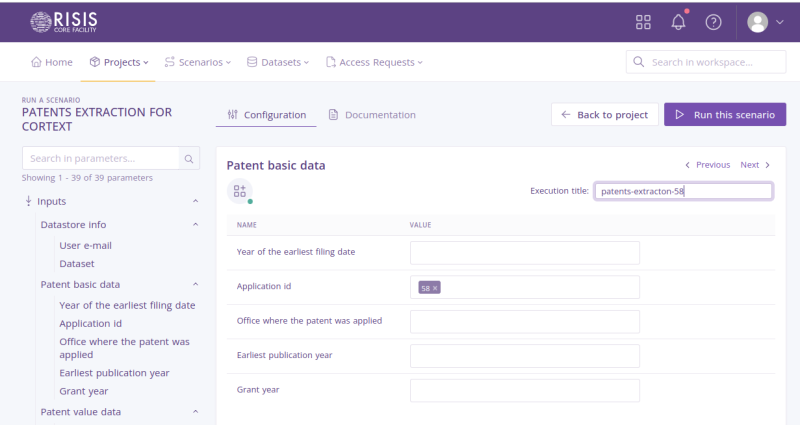Click the Execution title input field
The width and height of the screenshot is (800, 425).
(x=682, y=191)
